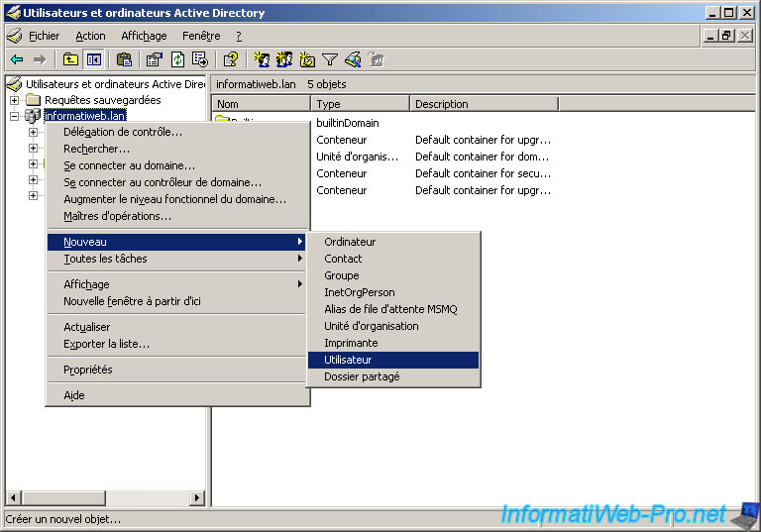Sort by the Nom column header

click(262, 104)
